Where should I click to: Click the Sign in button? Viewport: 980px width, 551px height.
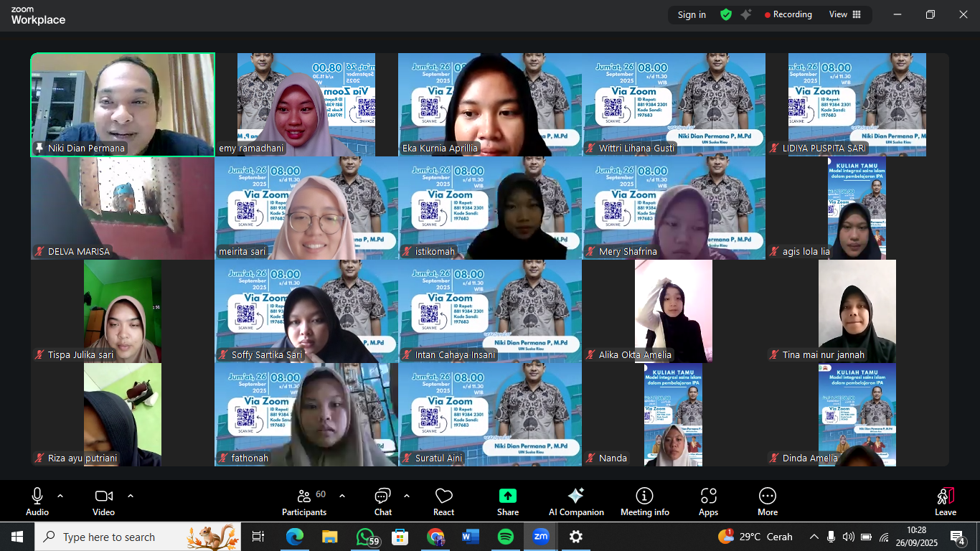point(692,14)
